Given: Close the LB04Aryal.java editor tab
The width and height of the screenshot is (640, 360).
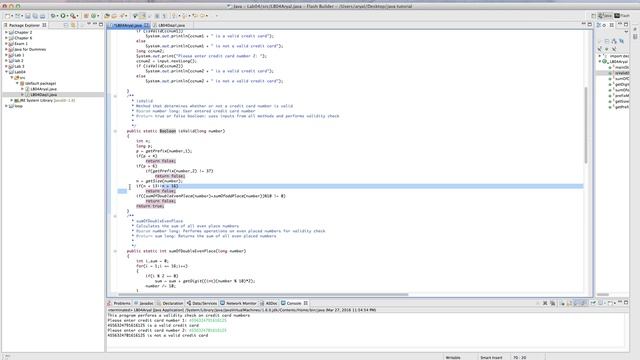Looking at the screenshot, I should 147,25.
